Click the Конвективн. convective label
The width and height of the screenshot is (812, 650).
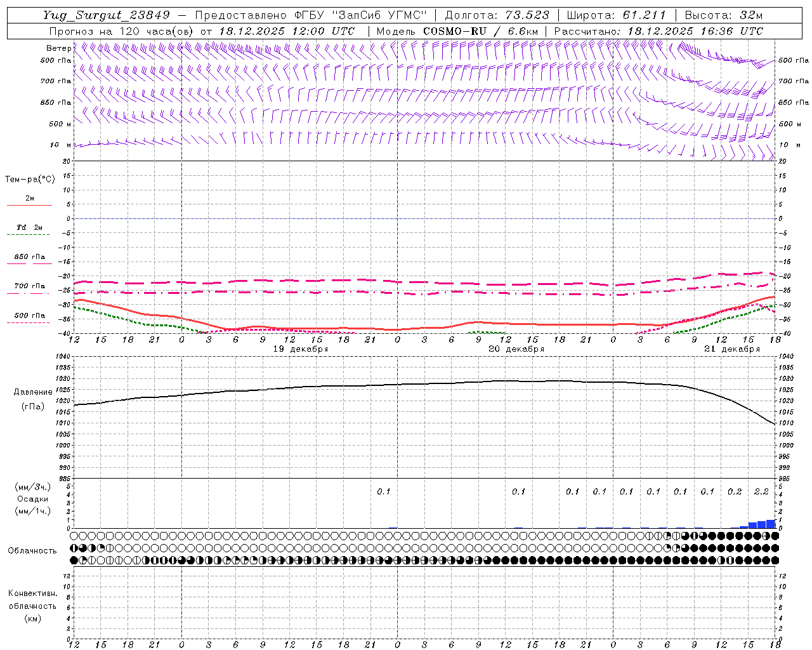(x=32, y=594)
